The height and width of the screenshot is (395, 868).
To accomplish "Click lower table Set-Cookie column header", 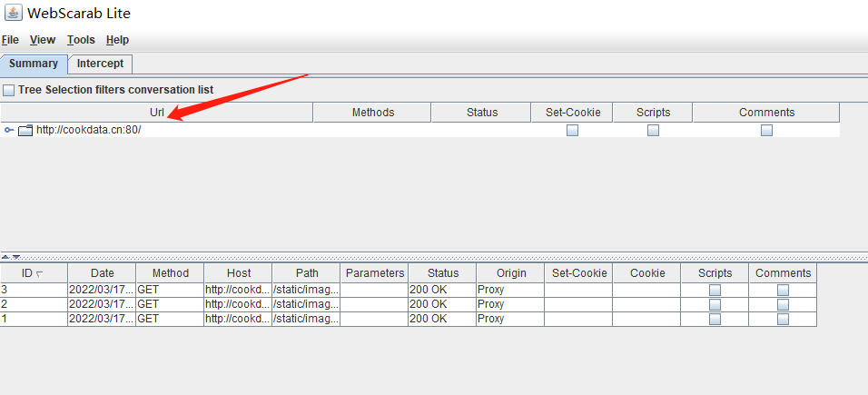I will pos(578,273).
